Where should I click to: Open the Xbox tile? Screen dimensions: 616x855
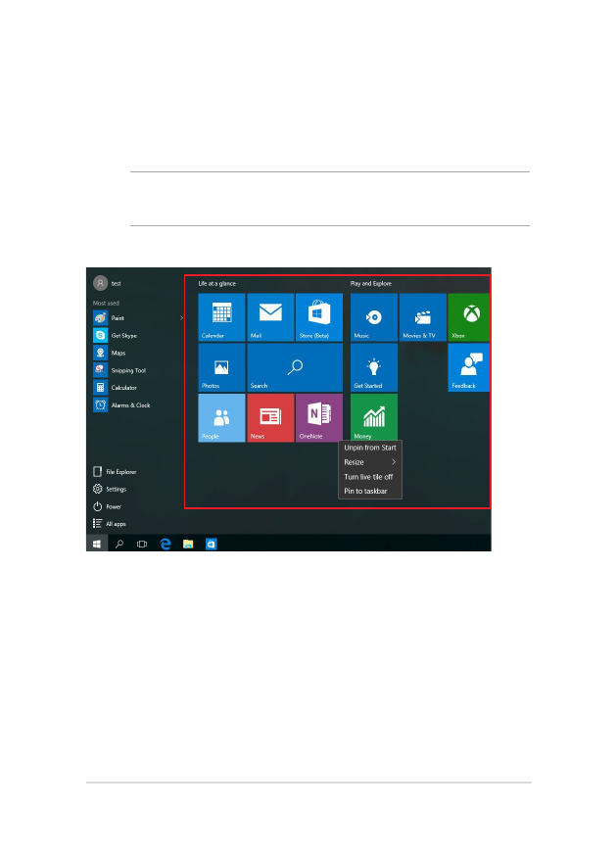(468, 317)
